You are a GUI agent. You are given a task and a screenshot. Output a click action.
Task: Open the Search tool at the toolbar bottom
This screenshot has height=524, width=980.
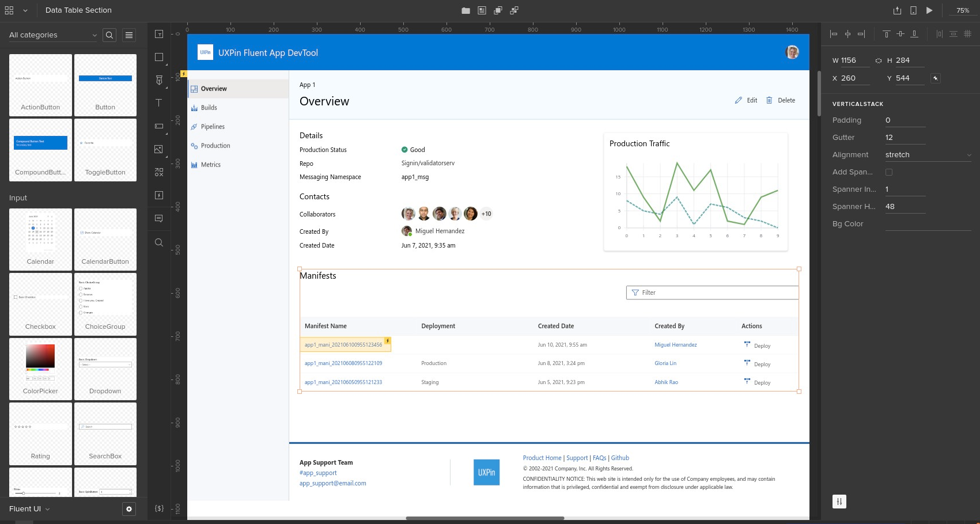[158, 242]
